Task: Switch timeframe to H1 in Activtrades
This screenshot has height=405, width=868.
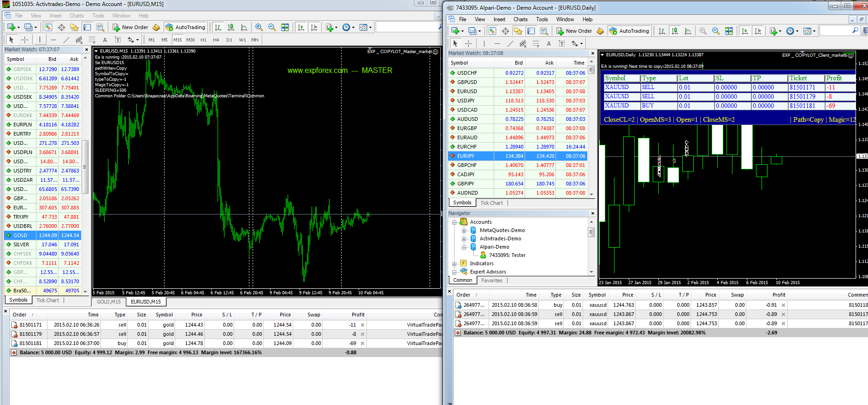Action: pyautogui.click(x=203, y=40)
